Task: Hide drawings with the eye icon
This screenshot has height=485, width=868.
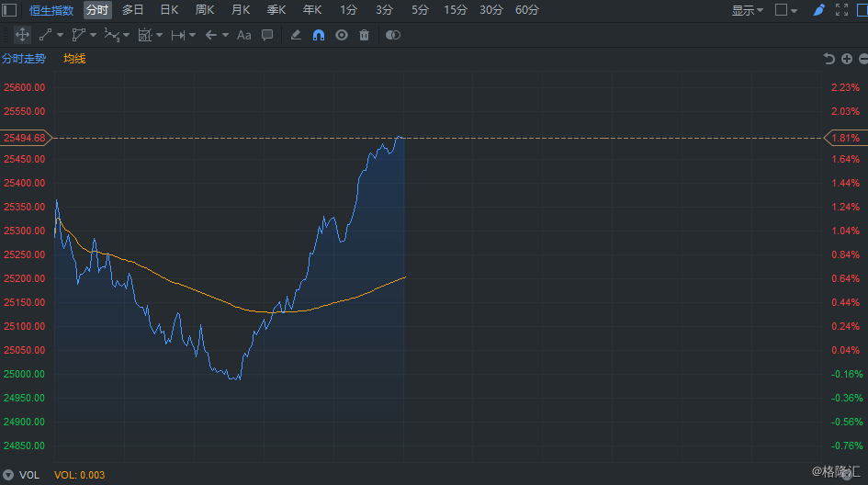Action: [x=342, y=35]
